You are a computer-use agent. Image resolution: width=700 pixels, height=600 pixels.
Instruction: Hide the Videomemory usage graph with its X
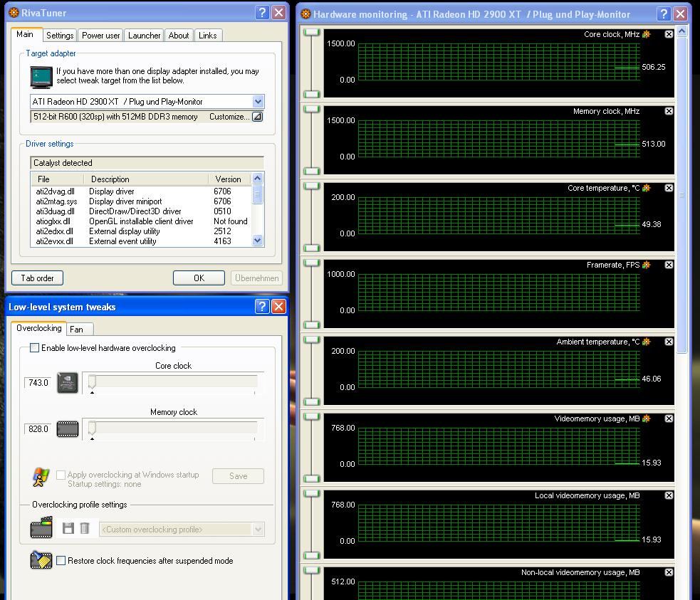click(x=669, y=419)
